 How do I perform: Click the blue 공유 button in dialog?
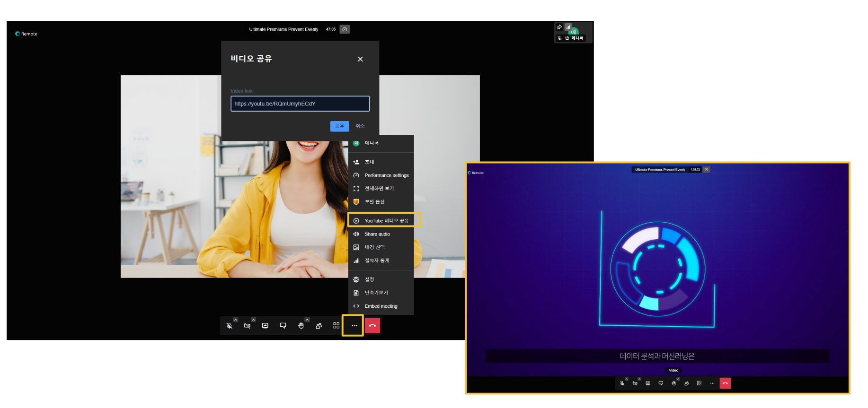click(339, 126)
